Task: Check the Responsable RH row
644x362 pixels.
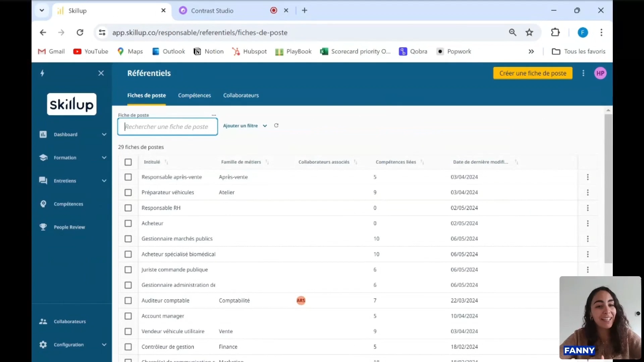Action: [128, 208]
